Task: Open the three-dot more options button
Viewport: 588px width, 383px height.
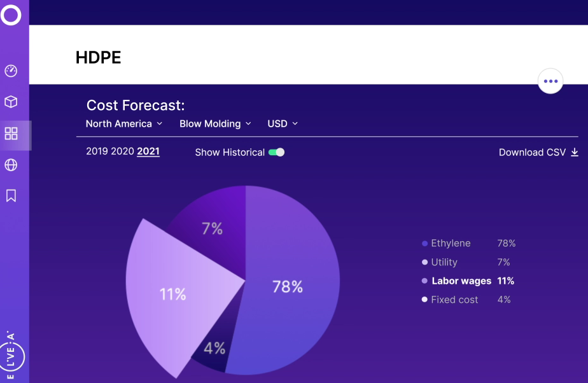Action: (550, 81)
